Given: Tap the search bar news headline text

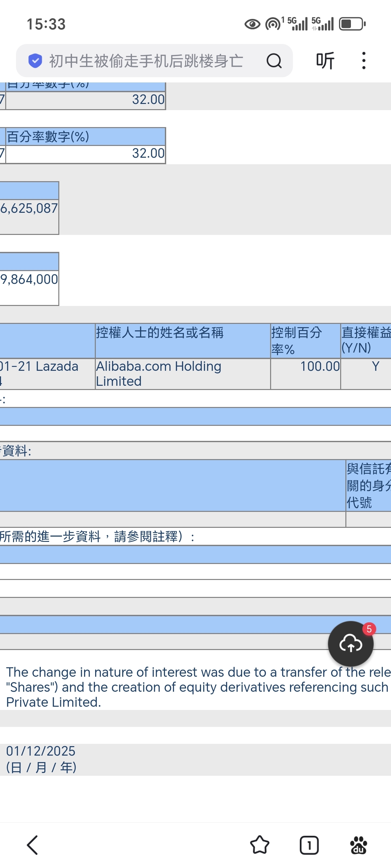Looking at the screenshot, I should [146, 61].
